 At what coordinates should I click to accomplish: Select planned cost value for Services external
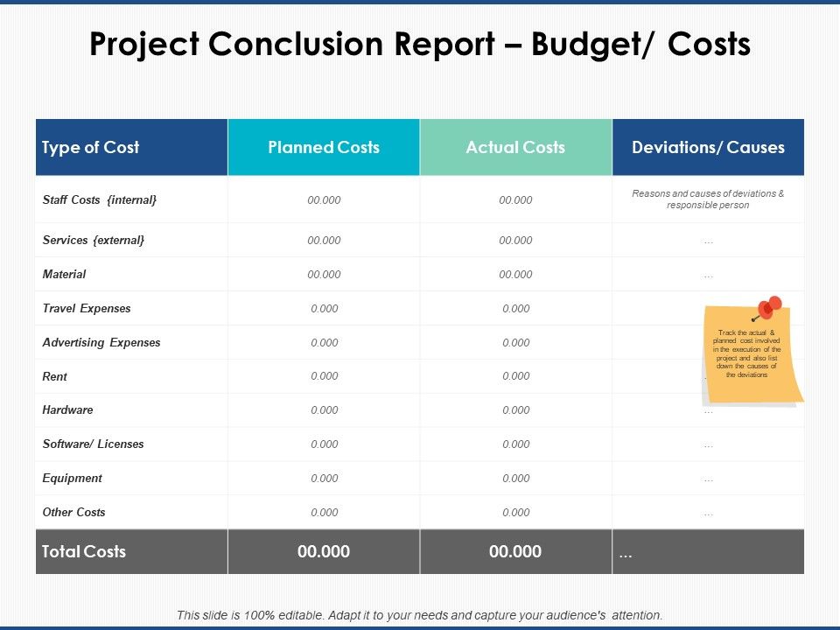tap(324, 240)
